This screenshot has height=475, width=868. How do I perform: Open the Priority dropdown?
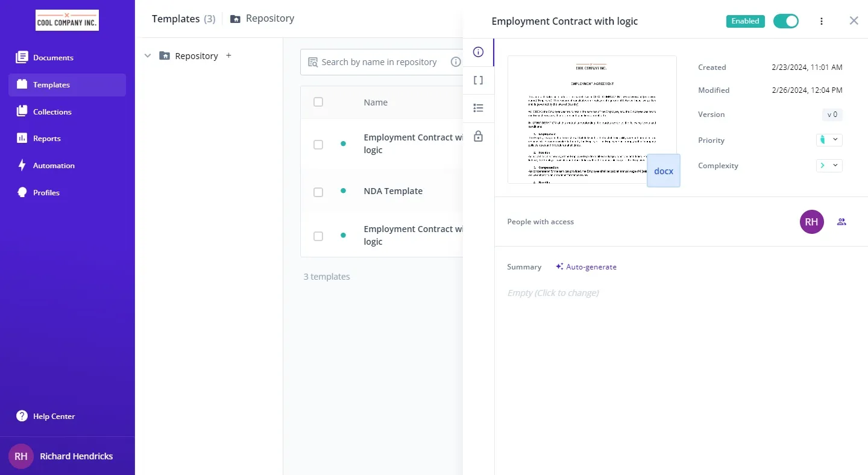point(829,140)
